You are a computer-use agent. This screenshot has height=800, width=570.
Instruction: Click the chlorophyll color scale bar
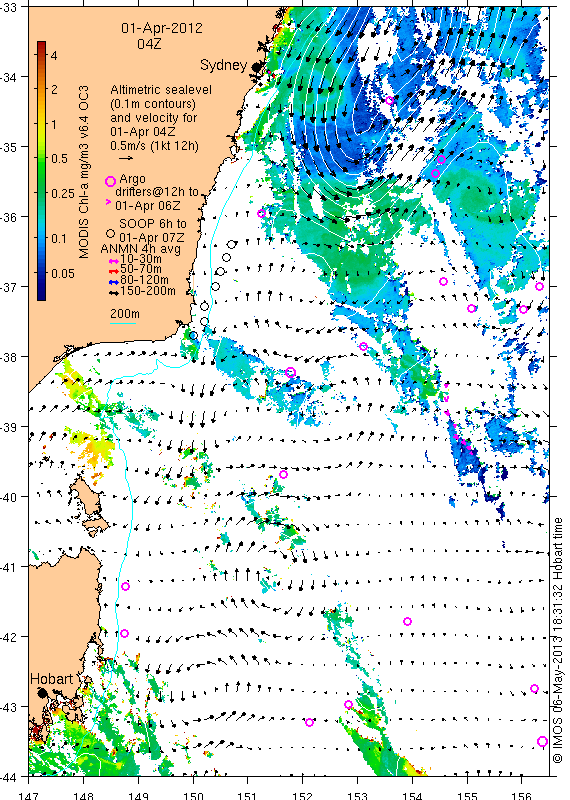coord(41,170)
